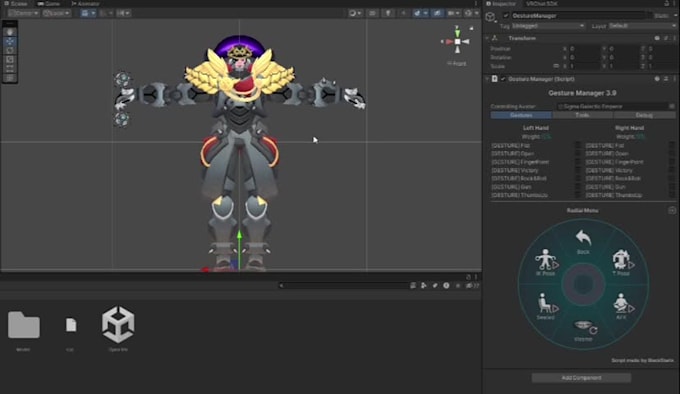Open the Static dropdown arrow
The image size is (680, 394).
pos(675,16)
